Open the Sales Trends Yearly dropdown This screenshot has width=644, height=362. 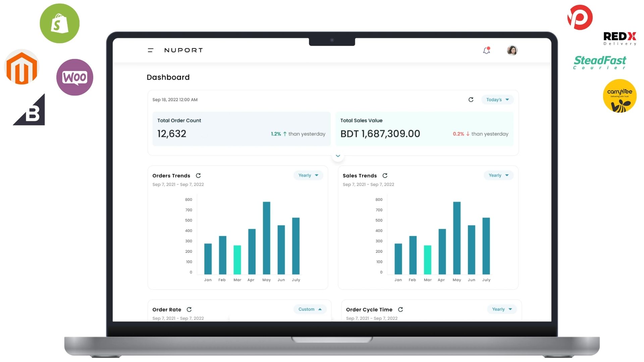point(498,175)
